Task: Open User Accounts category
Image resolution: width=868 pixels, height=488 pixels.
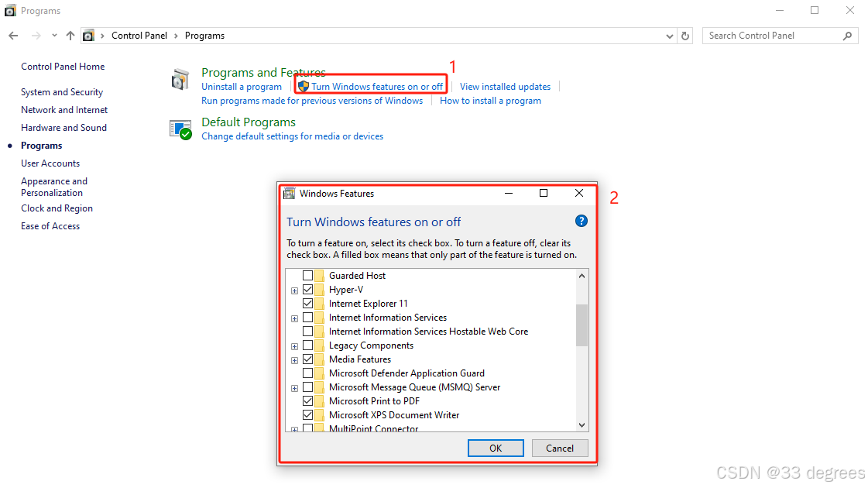Action: point(50,163)
